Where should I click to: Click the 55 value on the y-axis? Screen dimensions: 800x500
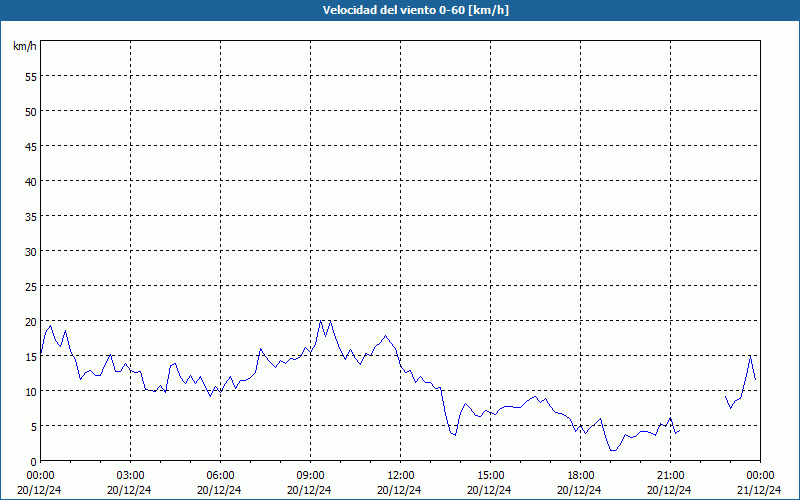pos(30,76)
